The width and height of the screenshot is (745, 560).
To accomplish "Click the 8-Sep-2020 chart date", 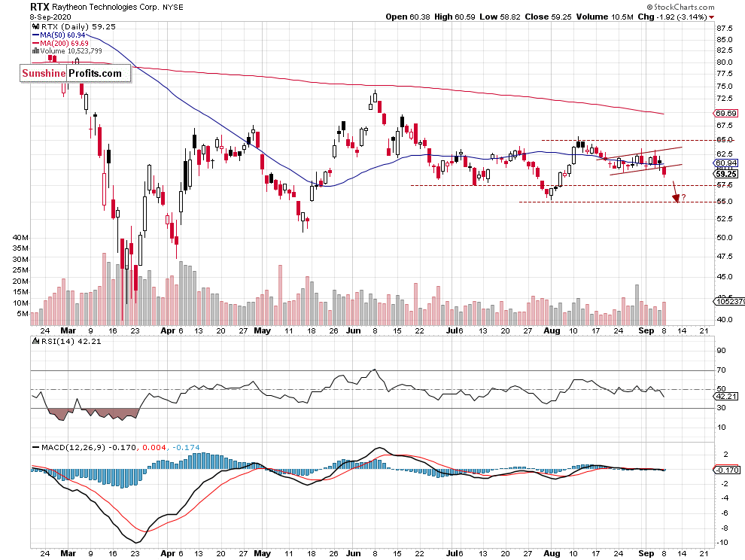I will pyautogui.click(x=51, y=17).
